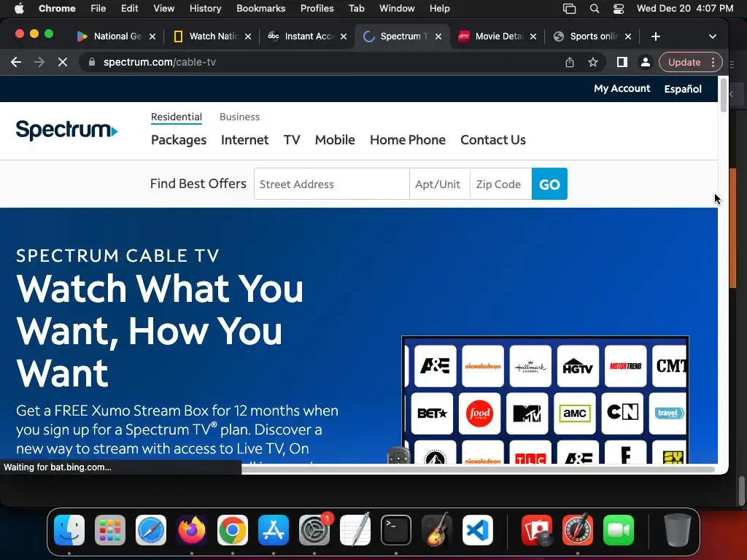Click the browser address bar URL

click(x=160, y=62)
